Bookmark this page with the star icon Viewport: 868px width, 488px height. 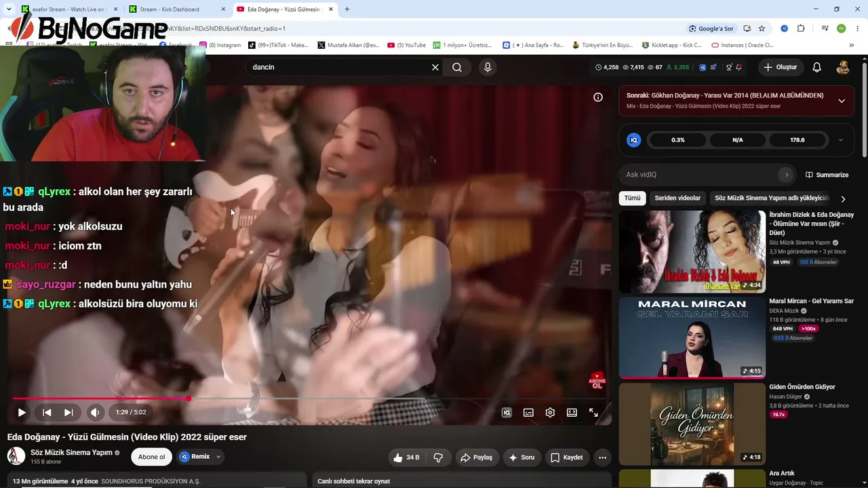762,28
